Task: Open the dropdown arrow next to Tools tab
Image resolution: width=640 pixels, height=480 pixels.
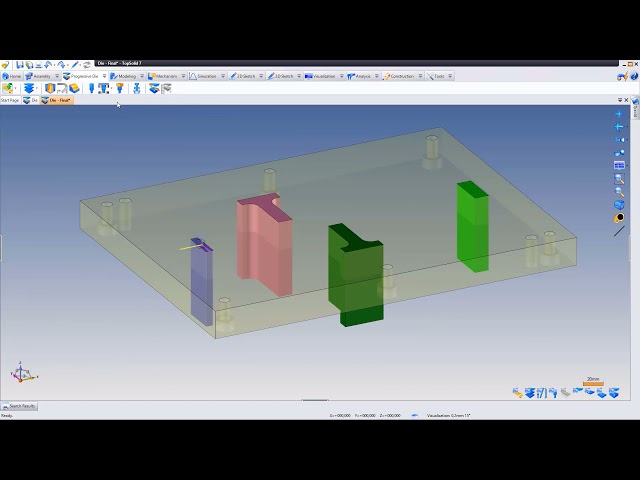Action: pyautogui.click(x=451, y=76)
